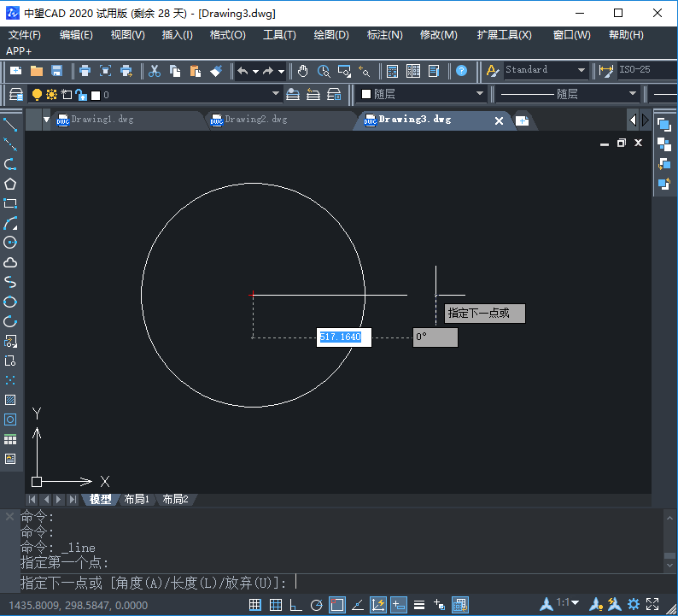Choose the Rectangle drawing tool
The height and width of the screenshot is (616, 678).
(x=10, y=203)
